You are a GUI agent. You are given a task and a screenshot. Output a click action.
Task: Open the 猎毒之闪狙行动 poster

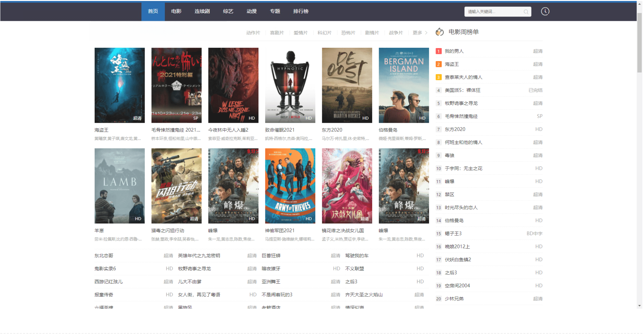pyautogui.click(x=177, y=186)
